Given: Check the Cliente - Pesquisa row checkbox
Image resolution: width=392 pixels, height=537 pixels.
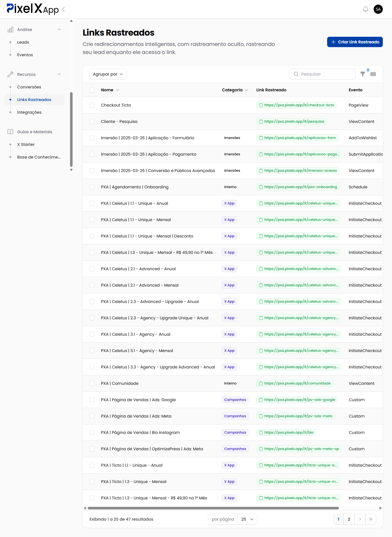Looking at the screenshot, I should (92, 121).
